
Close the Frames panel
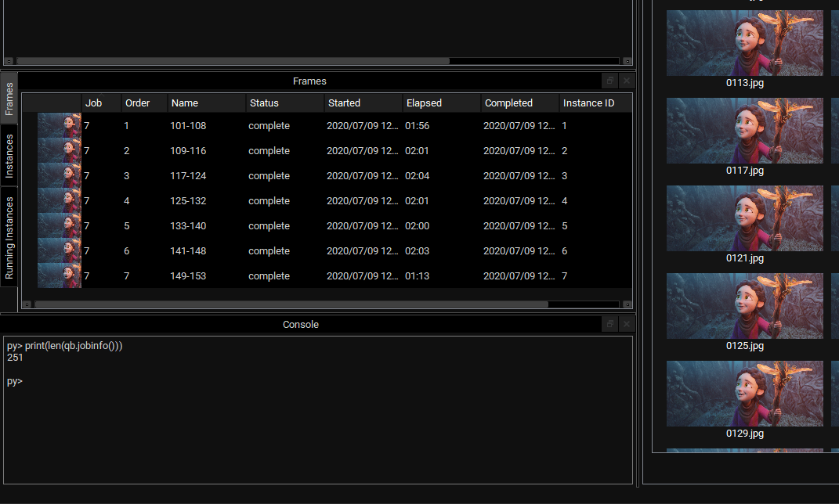tap(626, 81)
